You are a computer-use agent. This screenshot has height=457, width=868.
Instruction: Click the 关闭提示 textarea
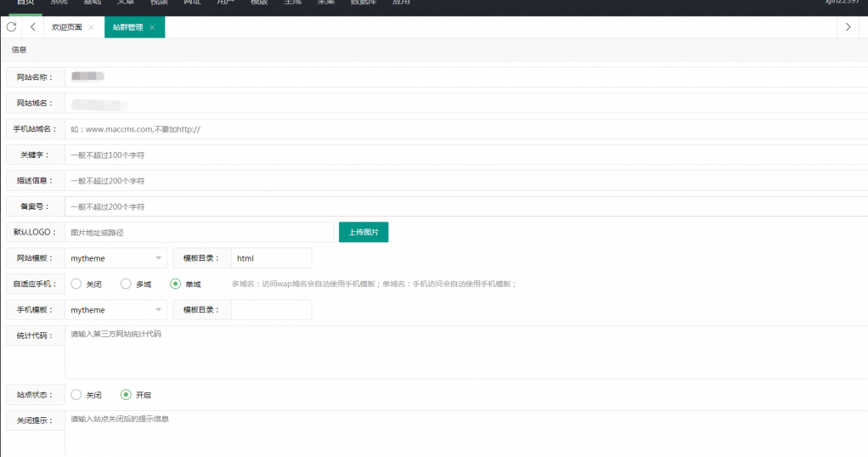[x=466, y=433]
